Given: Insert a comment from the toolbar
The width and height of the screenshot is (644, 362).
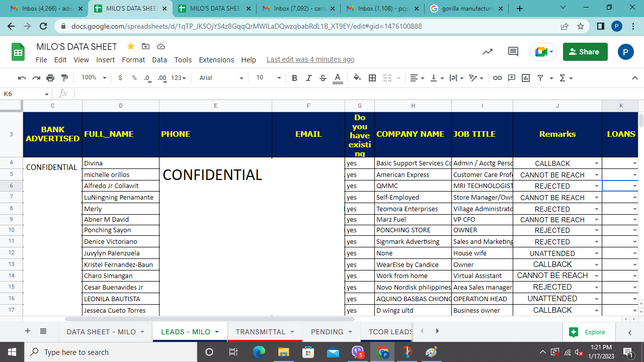Looking at the screenshot, I should tap(512, 78).
